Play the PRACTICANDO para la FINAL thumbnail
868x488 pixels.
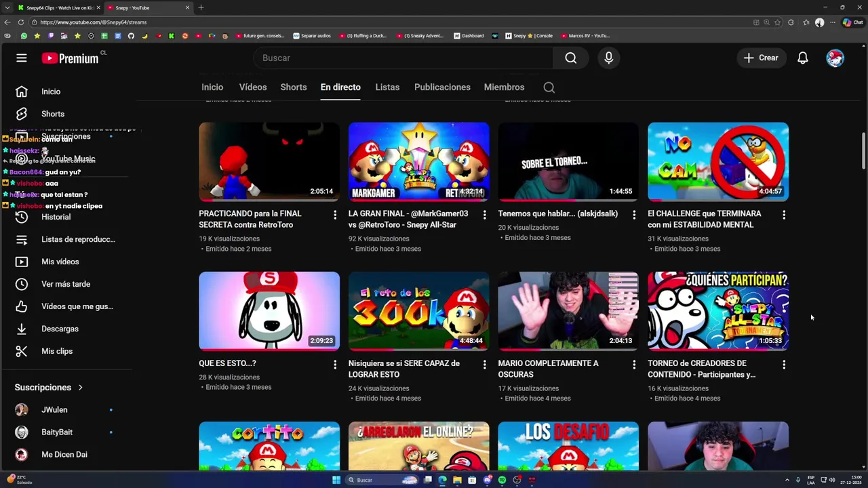pyautogui.click(x=269, y=162)
